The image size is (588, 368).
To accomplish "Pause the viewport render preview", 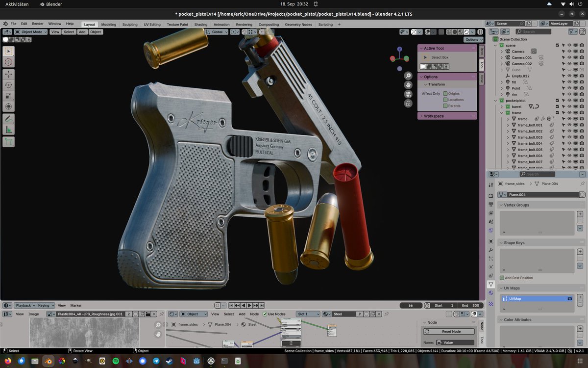I will [481, 32].
